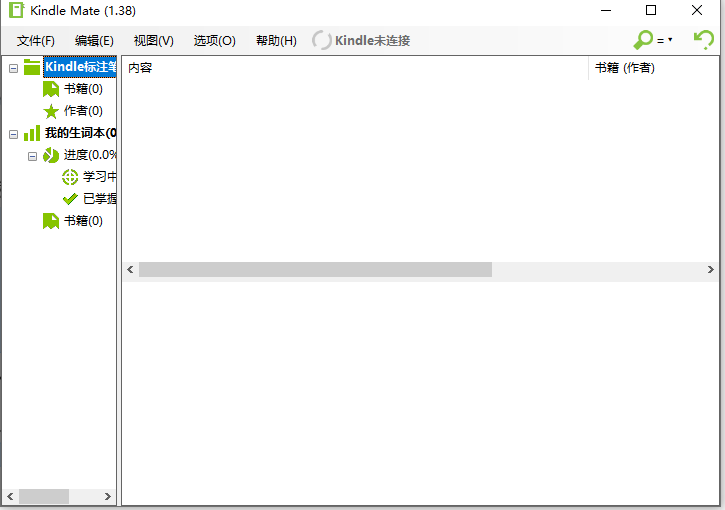
Task: Click the content list's right scroll arrow
Action: (x=711, y=270)
